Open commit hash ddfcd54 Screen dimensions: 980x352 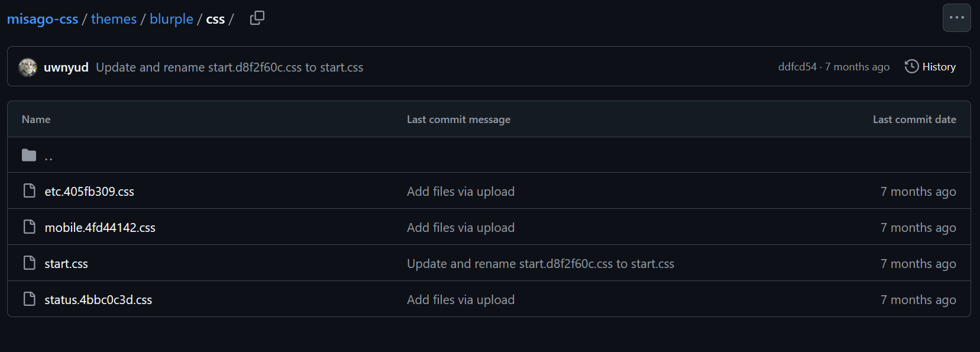797,67
